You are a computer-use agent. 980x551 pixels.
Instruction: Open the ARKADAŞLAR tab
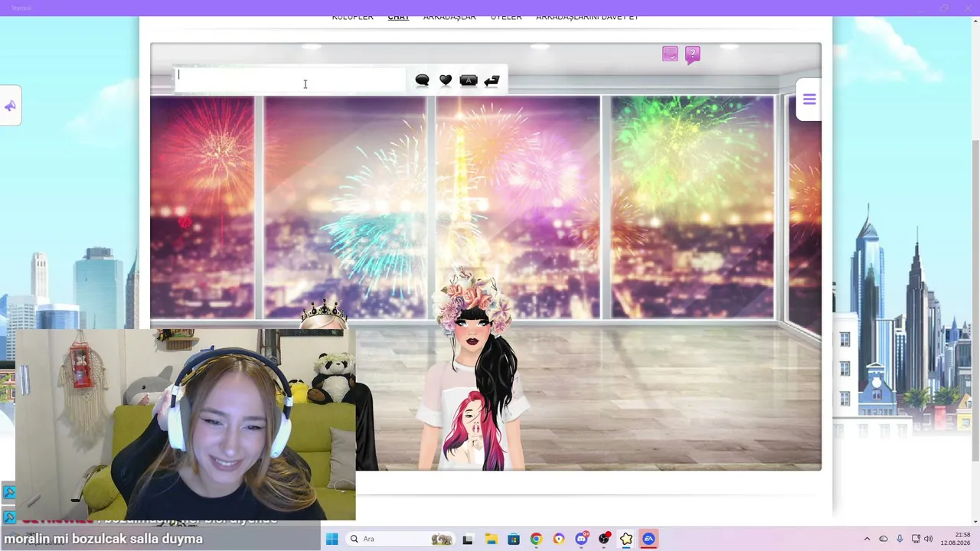tap(449, 17)
